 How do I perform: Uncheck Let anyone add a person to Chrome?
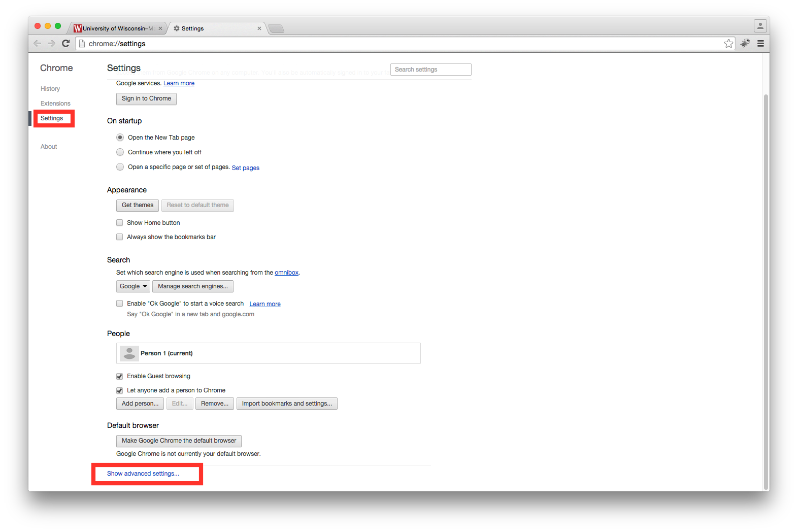120,390
